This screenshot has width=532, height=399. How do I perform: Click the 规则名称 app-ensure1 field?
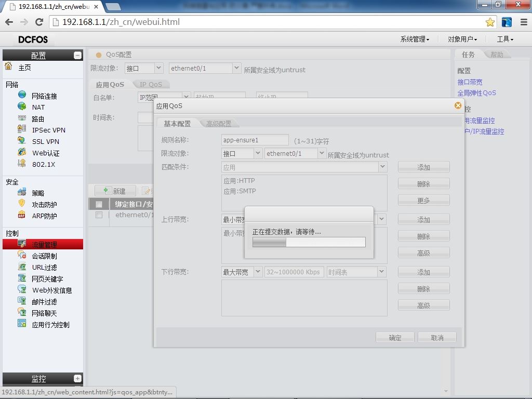tap(255, 140)
